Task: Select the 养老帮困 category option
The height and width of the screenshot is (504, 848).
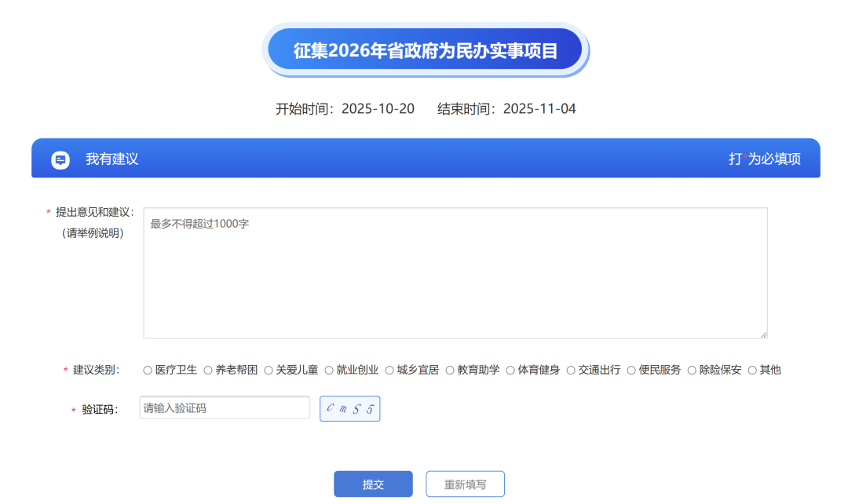Action: 208,371
